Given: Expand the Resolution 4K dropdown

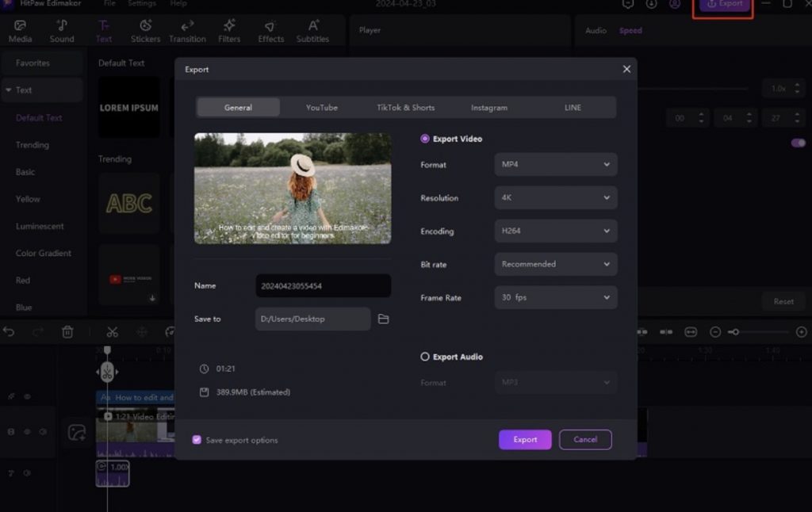Looking at the screenshot, I should tap(555, 198).
